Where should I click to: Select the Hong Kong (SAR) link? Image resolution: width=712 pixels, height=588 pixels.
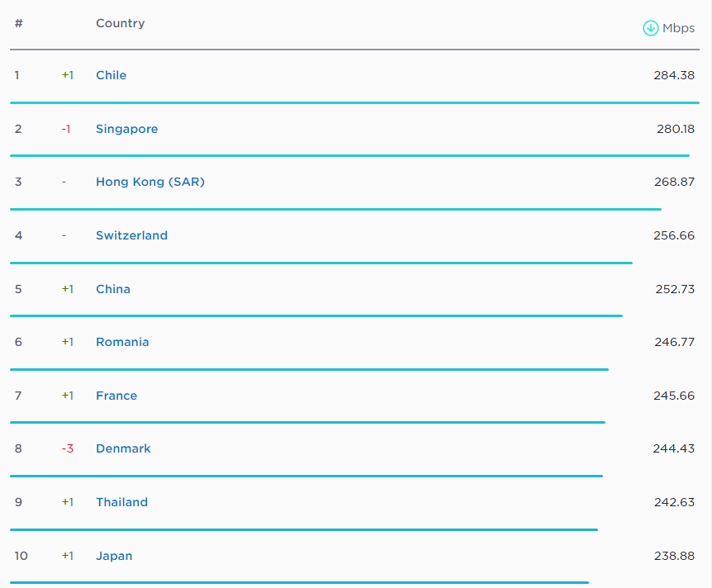[150, 182]
